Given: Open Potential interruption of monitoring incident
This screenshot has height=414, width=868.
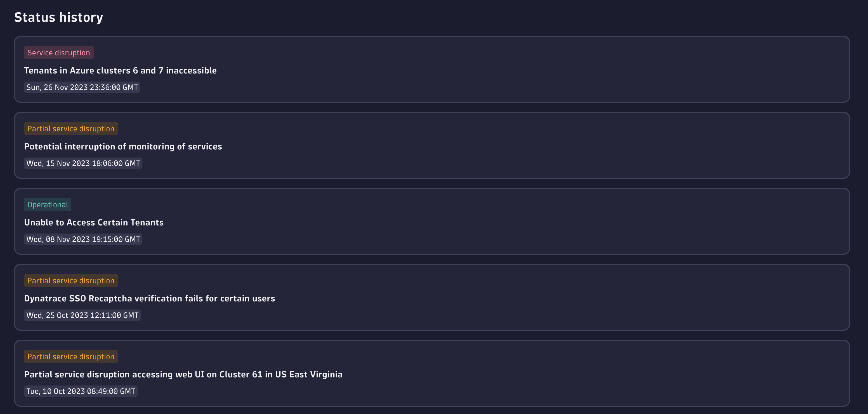Looking at the screenshot, I should click(x=123, y=146).
